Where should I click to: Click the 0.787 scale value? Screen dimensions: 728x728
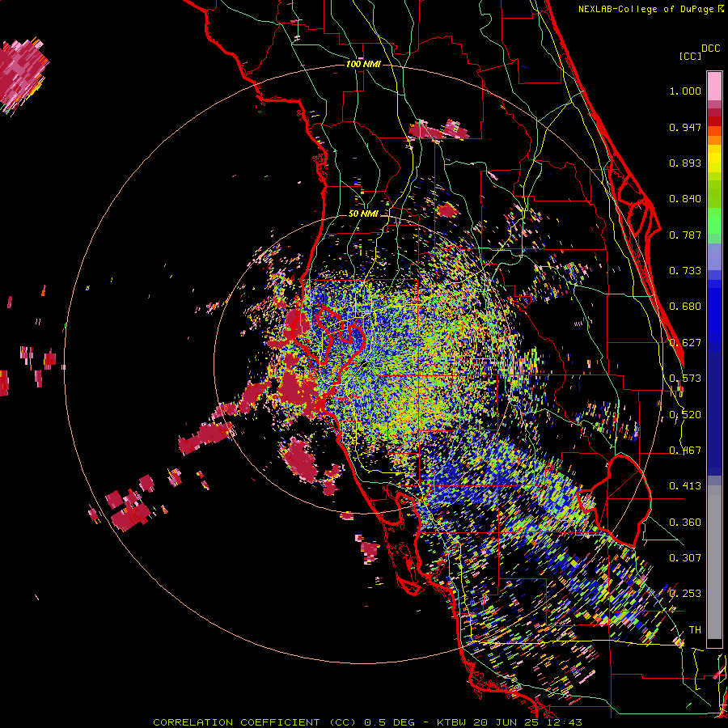685,235
